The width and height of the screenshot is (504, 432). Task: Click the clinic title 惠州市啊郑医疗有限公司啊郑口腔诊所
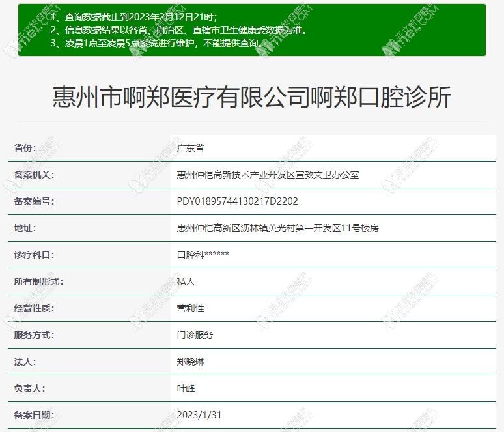pyautogui.click(x=251, y=97)
